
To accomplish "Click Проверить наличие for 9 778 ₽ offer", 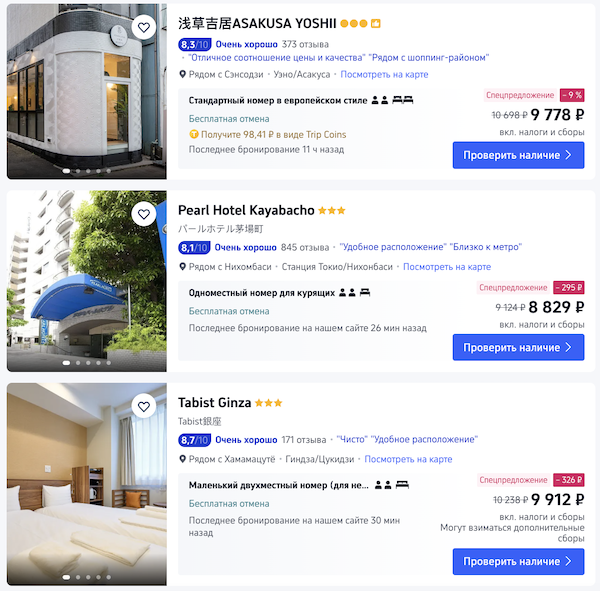I will click(518, 155).
